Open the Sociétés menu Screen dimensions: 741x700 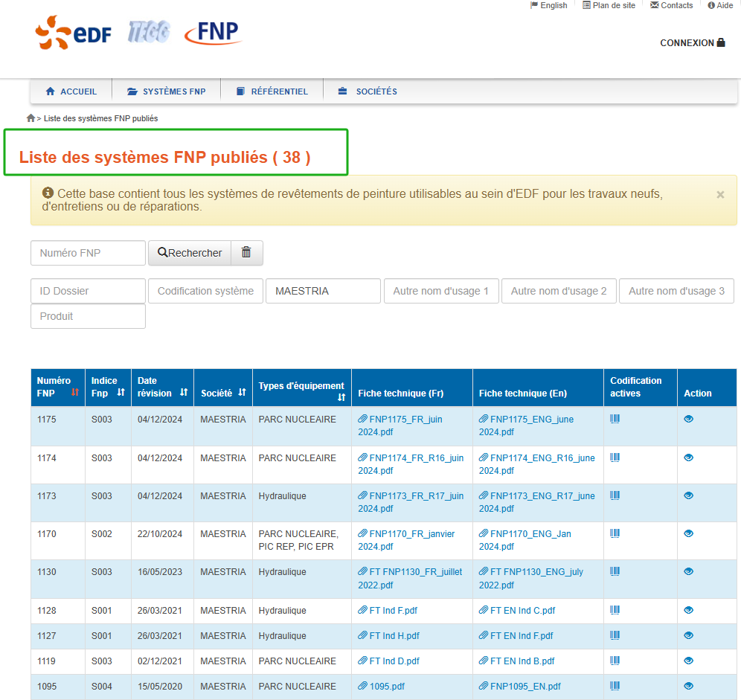pyautogui.click(x=368, y=91)
